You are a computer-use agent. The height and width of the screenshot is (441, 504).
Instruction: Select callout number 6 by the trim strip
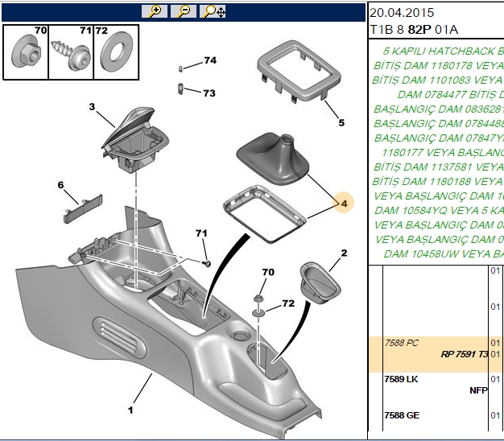[60, 185]
